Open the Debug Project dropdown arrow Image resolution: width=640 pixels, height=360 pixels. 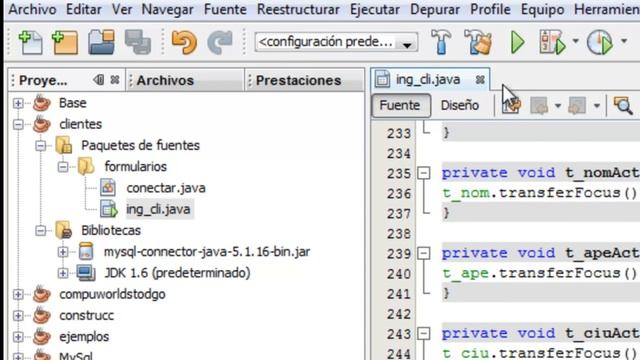(x=576, y=41)
